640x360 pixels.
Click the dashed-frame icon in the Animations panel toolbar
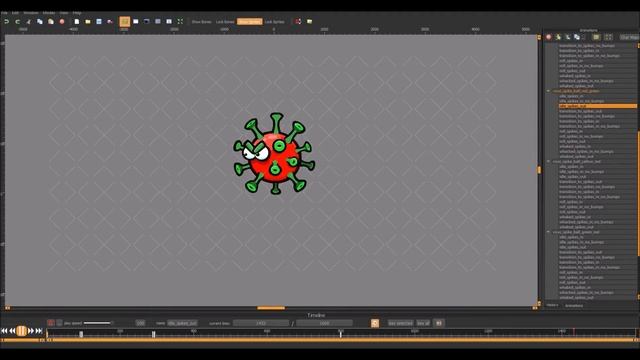609,37
